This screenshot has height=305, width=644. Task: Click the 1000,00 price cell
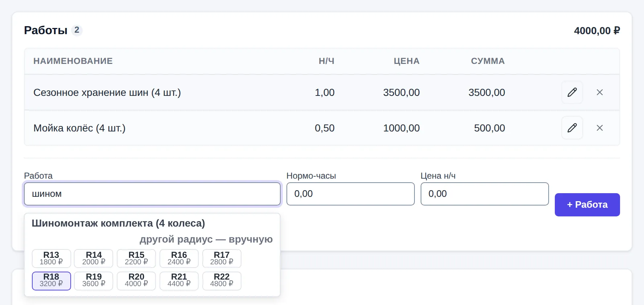click(x=401, y=128)
